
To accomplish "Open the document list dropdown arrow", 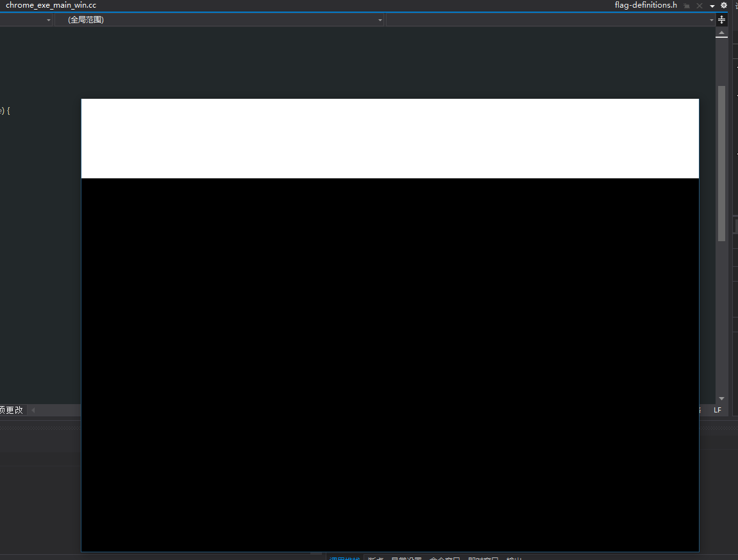I will pos(712,6).
